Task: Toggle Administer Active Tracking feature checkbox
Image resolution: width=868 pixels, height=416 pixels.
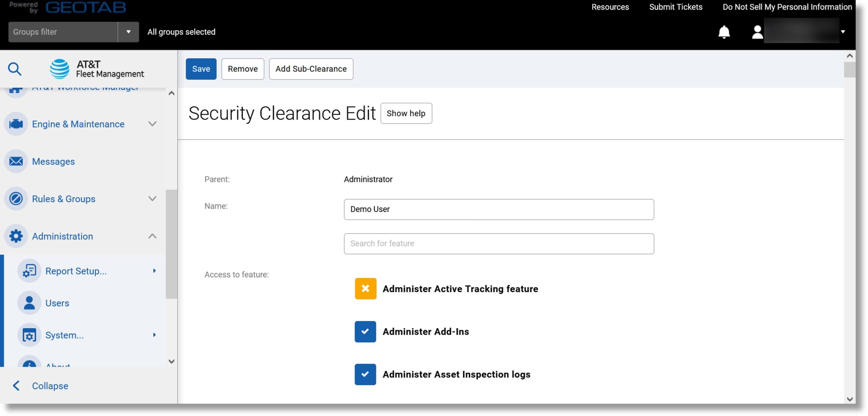Action: click(366, 289)
